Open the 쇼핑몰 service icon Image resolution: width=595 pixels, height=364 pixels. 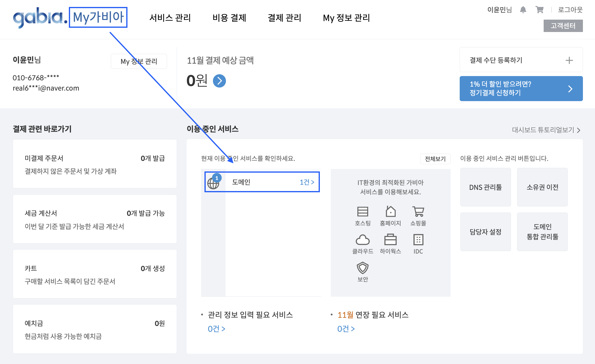(x=418, y=216)
